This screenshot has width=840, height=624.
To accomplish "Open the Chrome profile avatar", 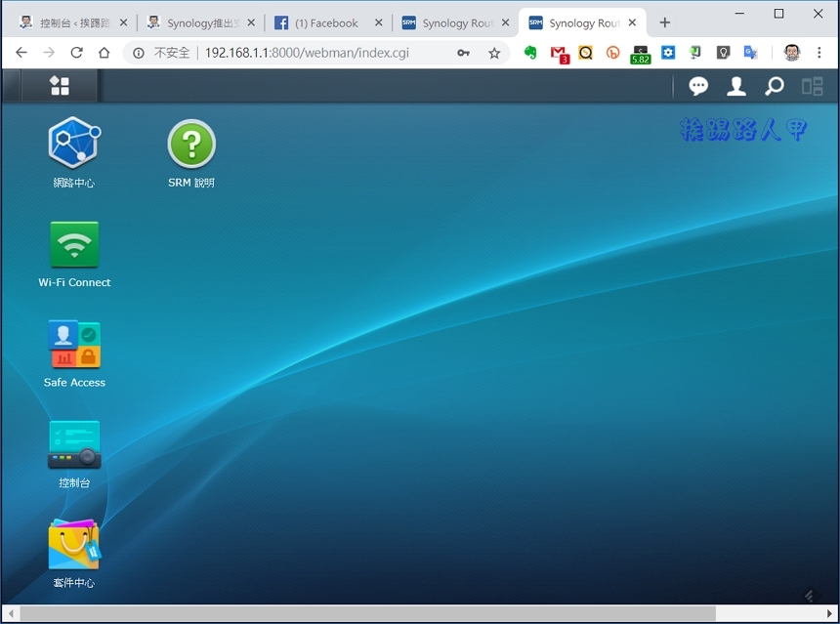I will point(792,53).
